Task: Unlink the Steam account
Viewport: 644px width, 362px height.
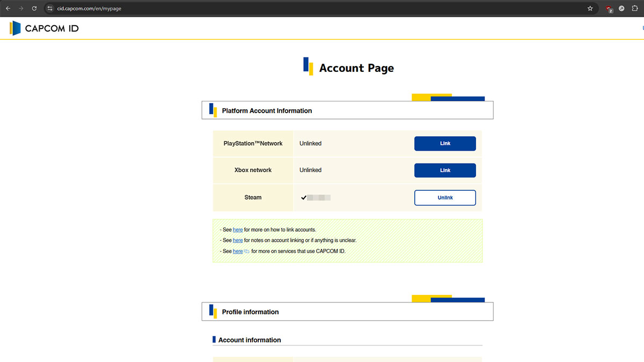Action: coord(445,198)
